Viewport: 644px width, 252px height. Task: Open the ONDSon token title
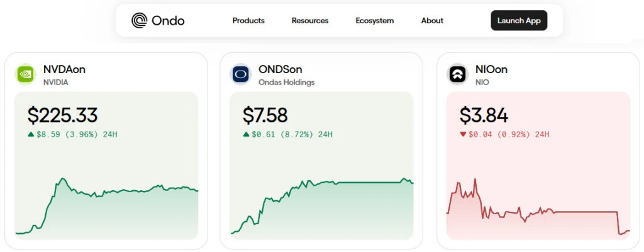(x=280, y=69)
